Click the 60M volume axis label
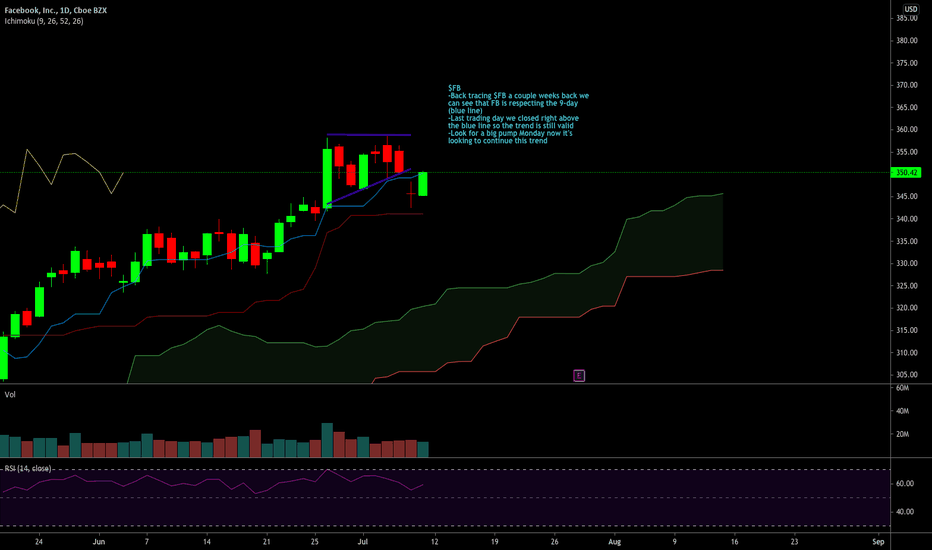932x550 pixels. point(902,388)
